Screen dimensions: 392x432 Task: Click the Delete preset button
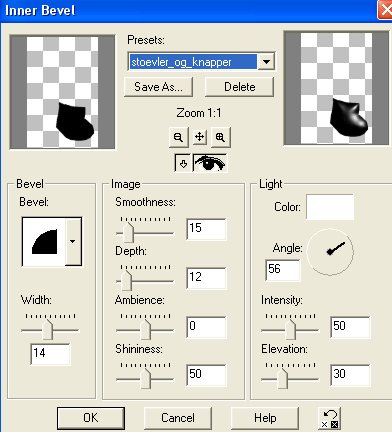click(239, 87)
